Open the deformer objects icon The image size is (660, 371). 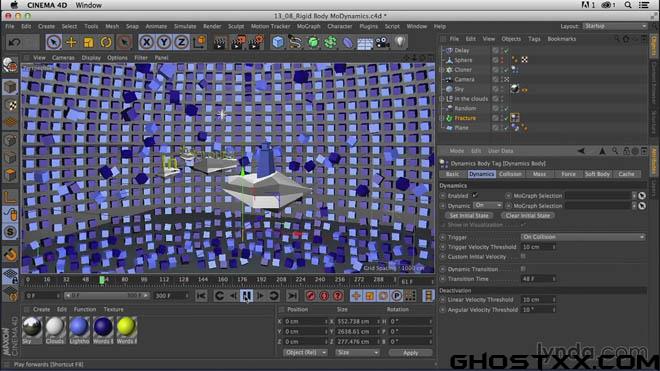click(x=348, y=42)
